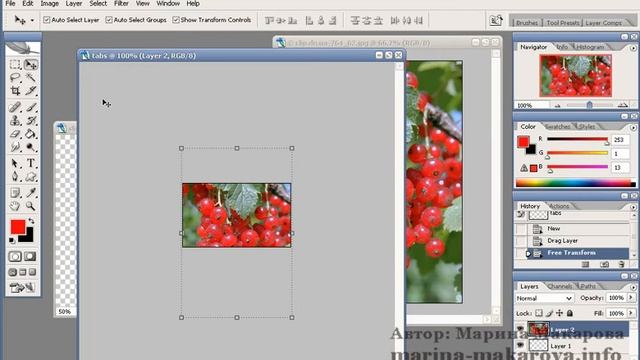
Task: Select the Notes tool
Action: tap(15, 193)
